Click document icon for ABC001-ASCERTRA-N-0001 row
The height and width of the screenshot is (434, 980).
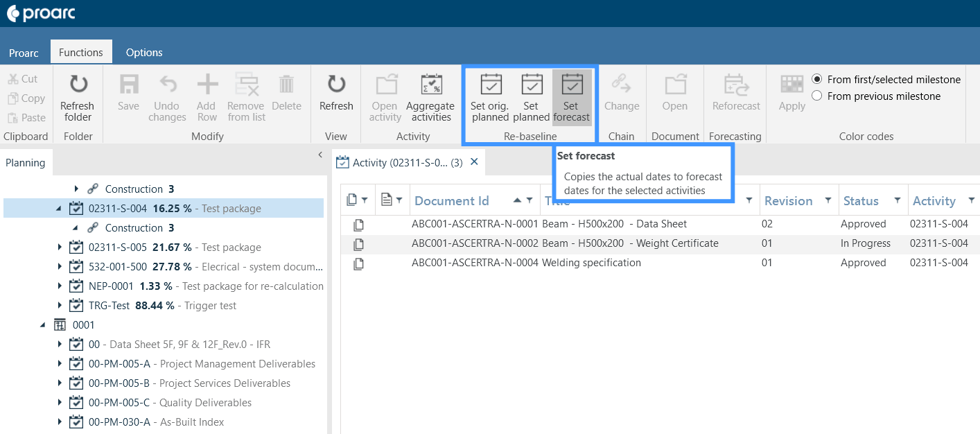(358, 225)
